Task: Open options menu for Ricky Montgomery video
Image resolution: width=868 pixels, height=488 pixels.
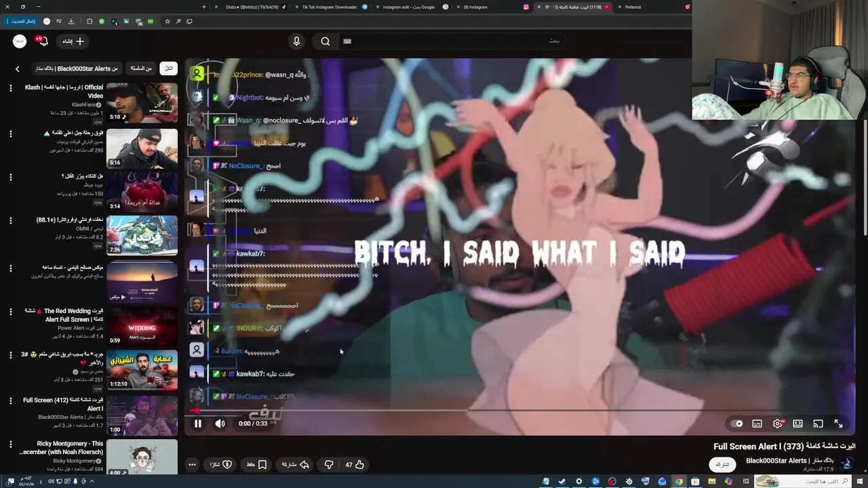Action: pos(11,445)
